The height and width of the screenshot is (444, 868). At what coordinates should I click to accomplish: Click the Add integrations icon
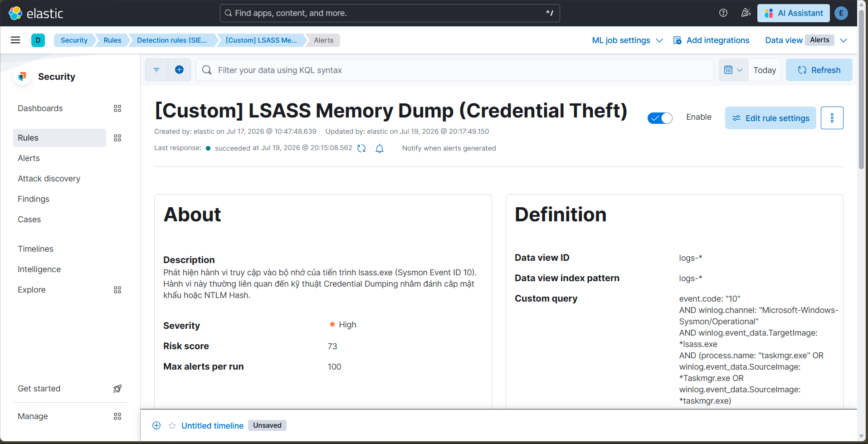677,40
